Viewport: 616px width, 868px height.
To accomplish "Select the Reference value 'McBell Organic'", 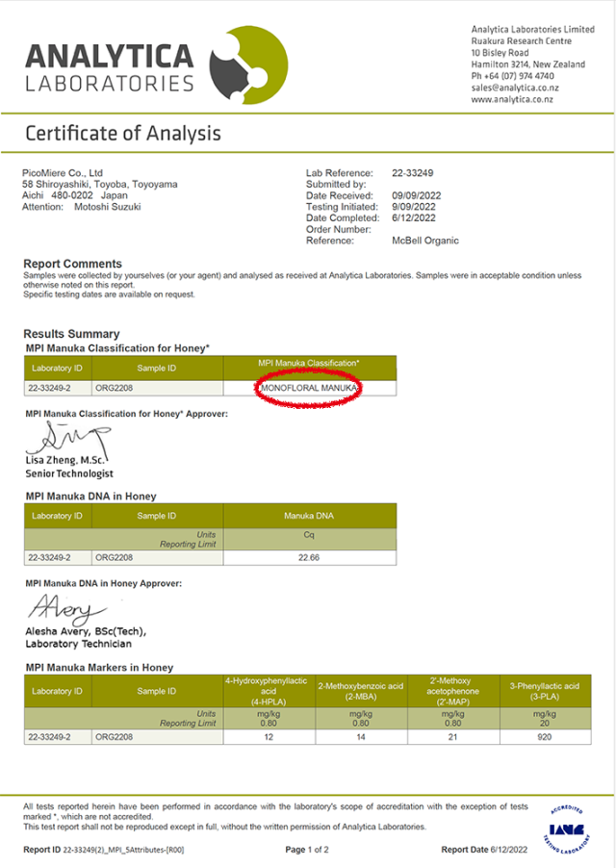I will 425,241.
